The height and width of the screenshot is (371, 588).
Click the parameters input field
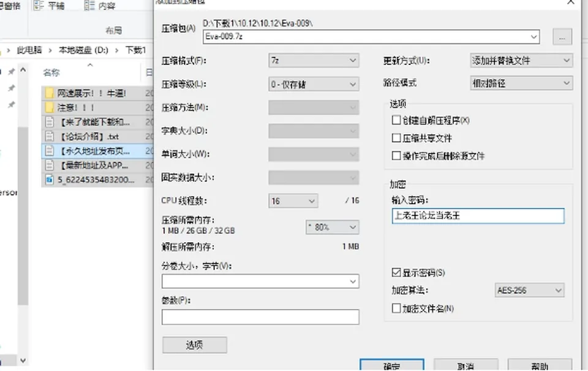click(x=260, y=317)
